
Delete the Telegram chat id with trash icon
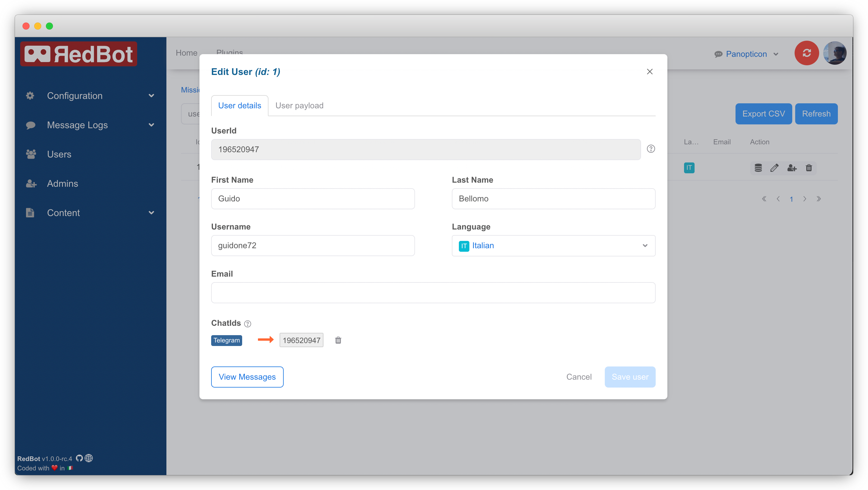coord(338,340)
